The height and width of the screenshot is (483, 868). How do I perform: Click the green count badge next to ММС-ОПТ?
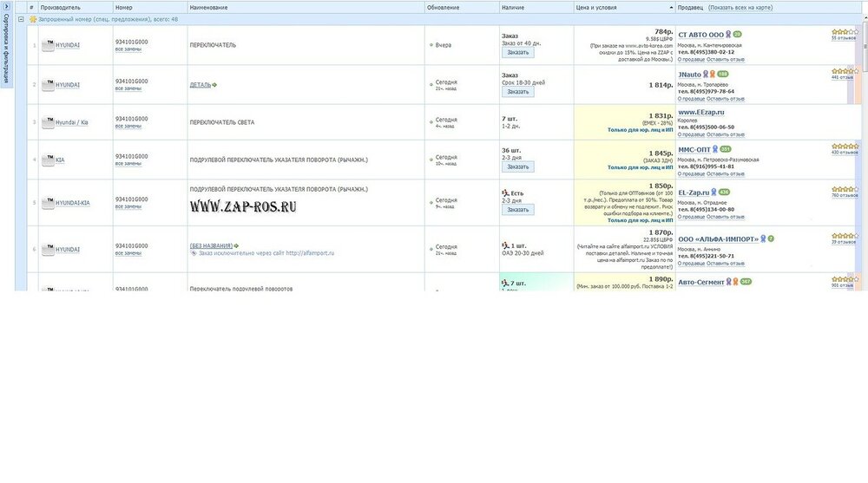coord(726,149)
